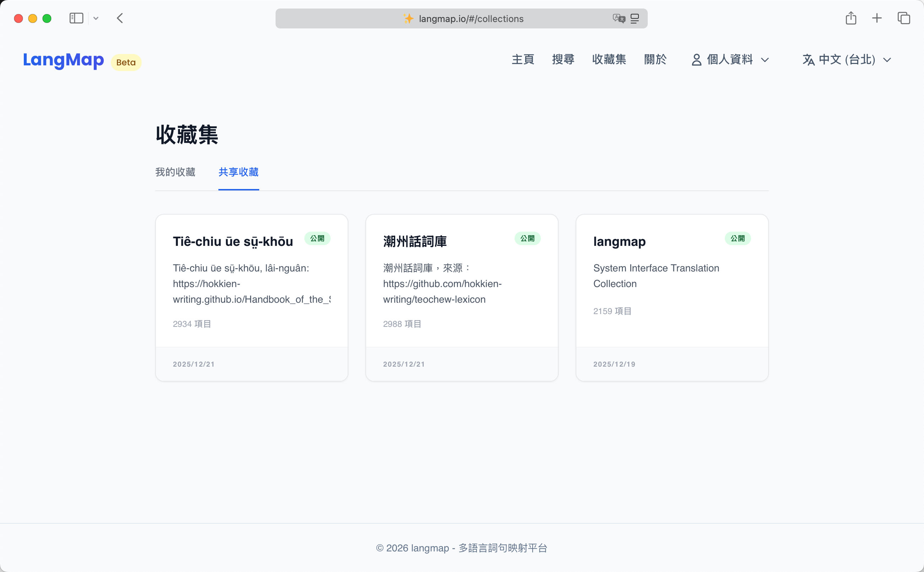Toggle the 公開 badge on 潮州話詞庫
Screen dimensions: 924x572
coord(528,238)
